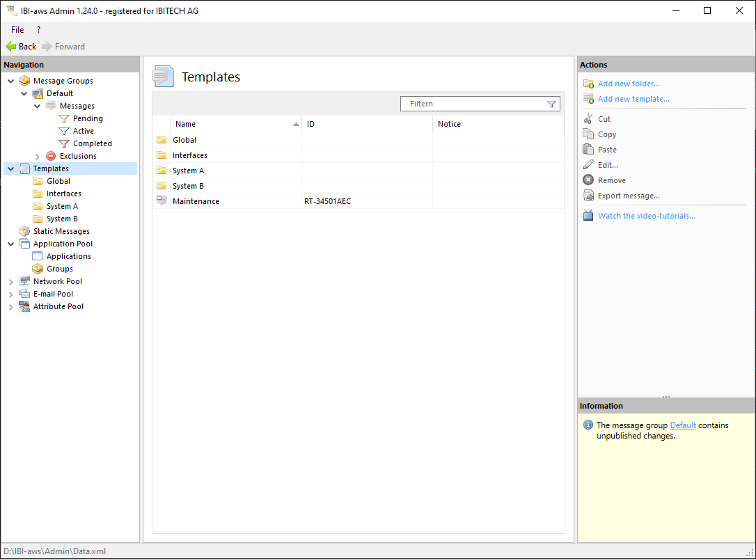Click the filter funnel icon in search box
756x559 pixels.
pyautogui.click(x=551, y=104)
